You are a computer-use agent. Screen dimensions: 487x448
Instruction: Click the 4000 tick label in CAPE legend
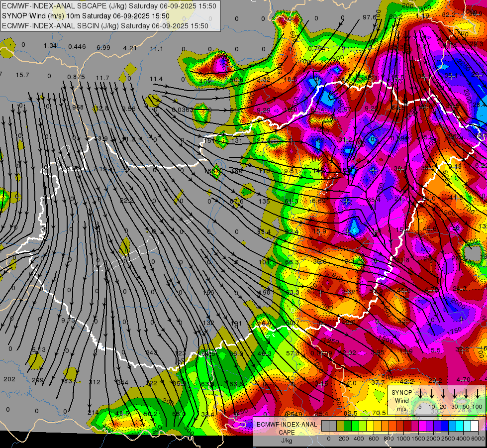[x=463, y=439]
